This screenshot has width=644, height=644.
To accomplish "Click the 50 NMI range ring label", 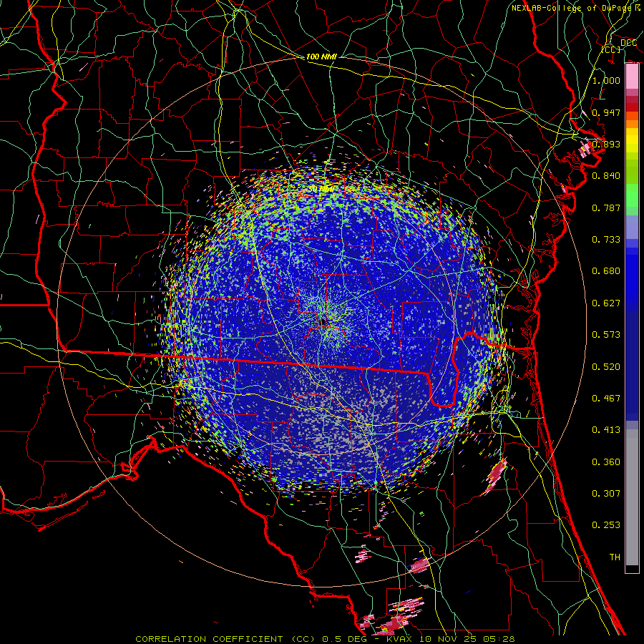I will point(321,189).
